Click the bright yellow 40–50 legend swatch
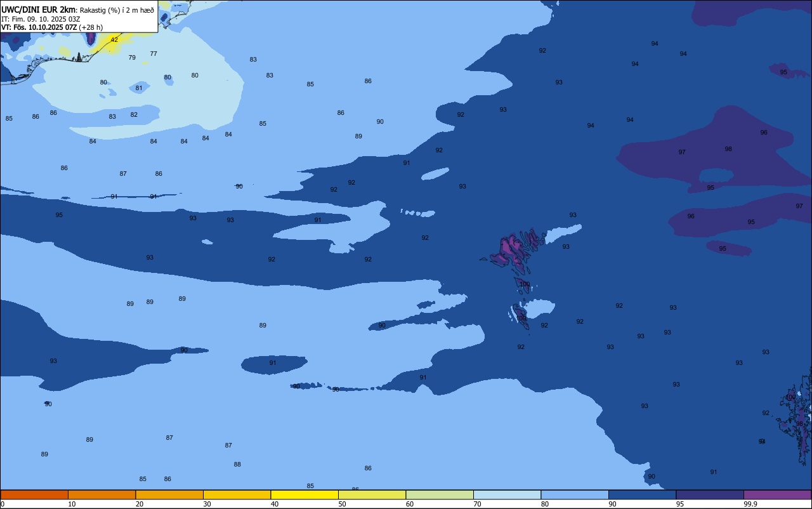 click(304, 495)
